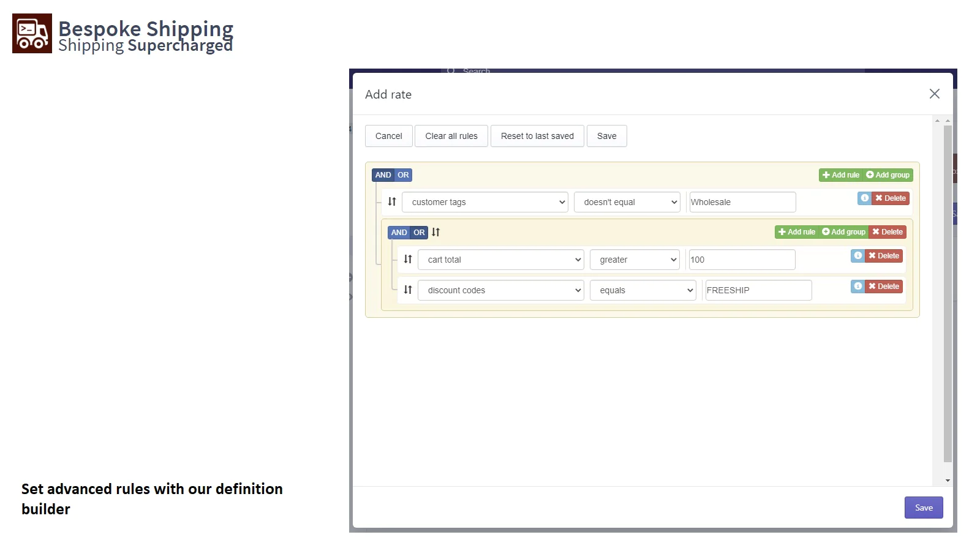The width and height of the screenshot is (980, 551).
Task: Click the FREESHIP value input field
Action: pos(758,290)
